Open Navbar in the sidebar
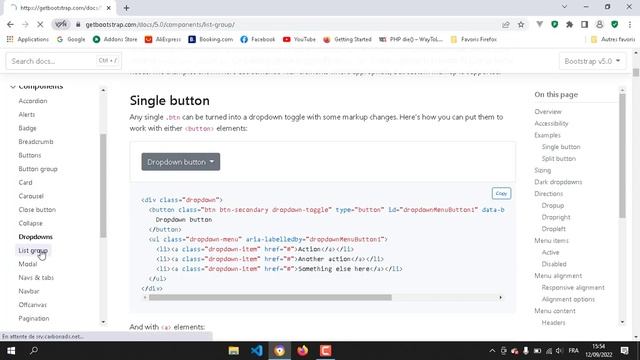Image resolution: width=640 pixels, height=360 pixels. (x=29, y=291)
